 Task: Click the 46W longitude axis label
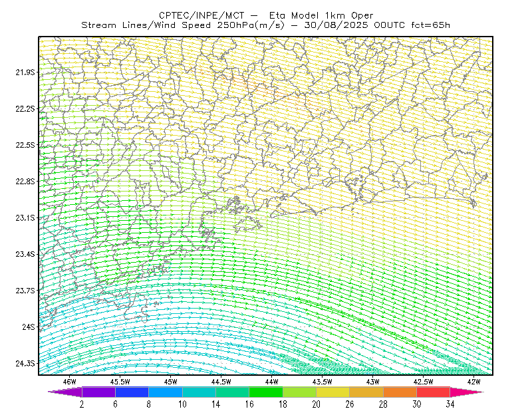70,382
